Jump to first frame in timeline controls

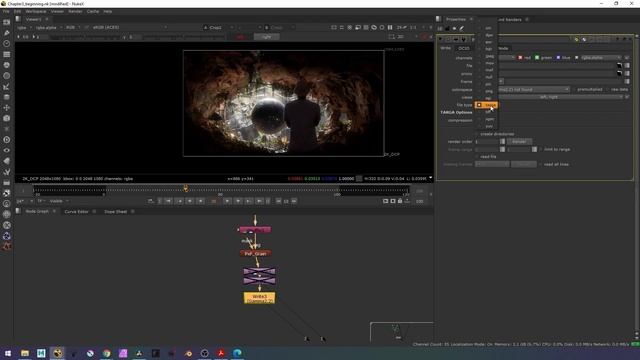168,201
